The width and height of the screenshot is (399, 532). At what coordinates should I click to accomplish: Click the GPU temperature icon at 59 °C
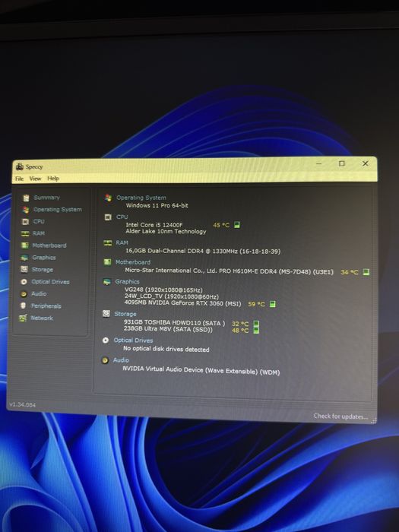(272, 304)
